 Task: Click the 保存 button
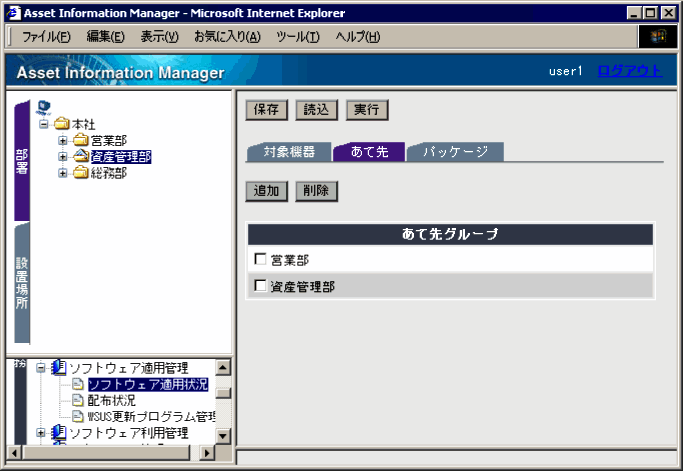click(267, 110)
